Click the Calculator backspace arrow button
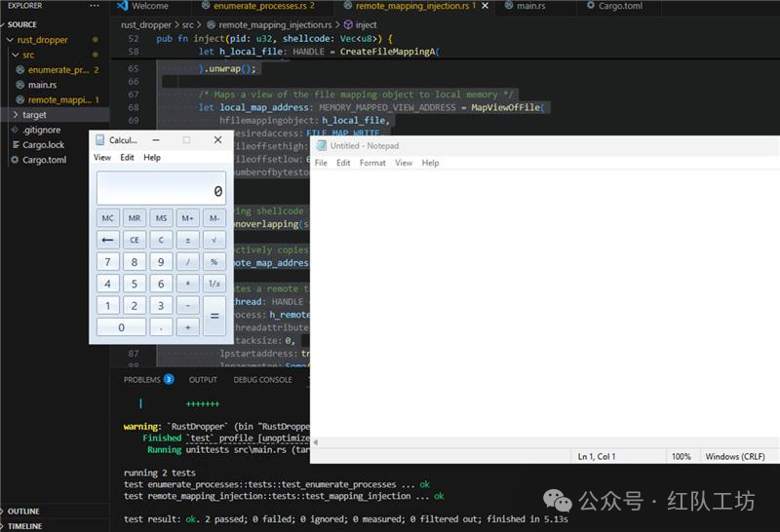The height and width of the screenshot is (532, 780). 107,240
